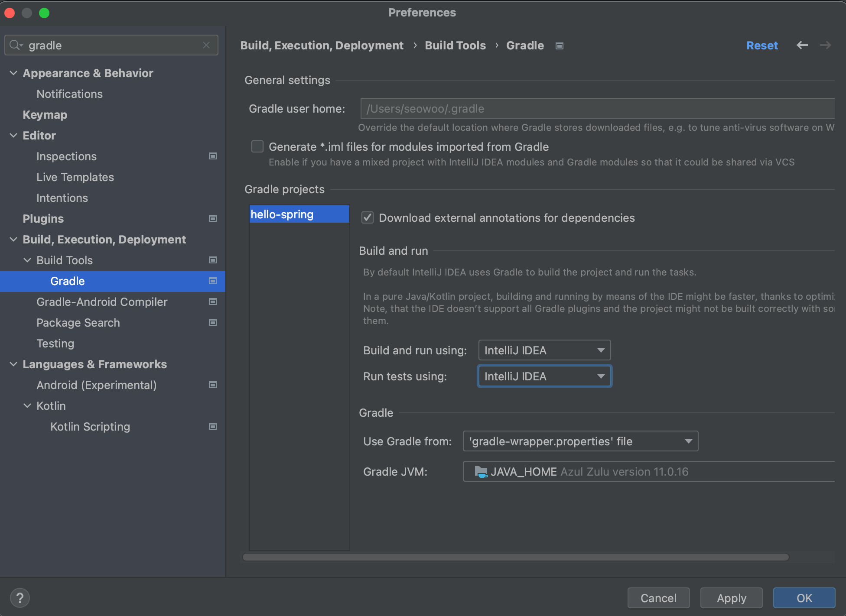Clear the gradle search text
Screen dimensions: 846x616
coord(206,45)
